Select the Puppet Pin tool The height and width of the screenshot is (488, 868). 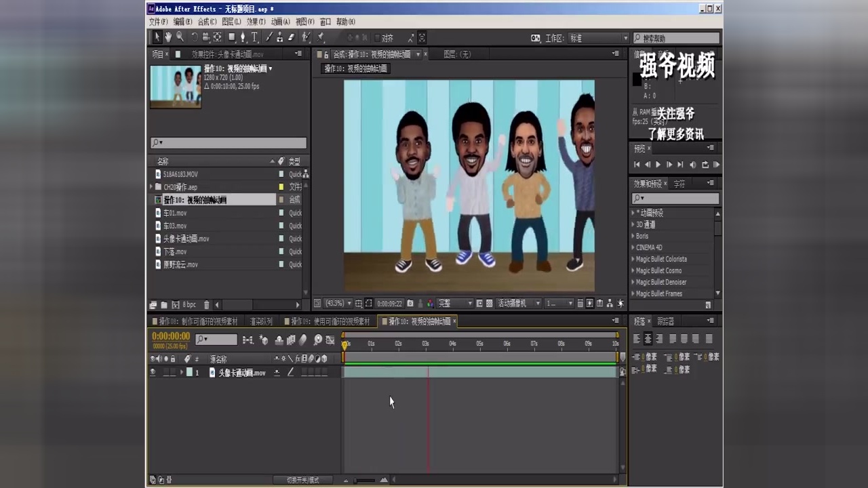tap(321, 37)
